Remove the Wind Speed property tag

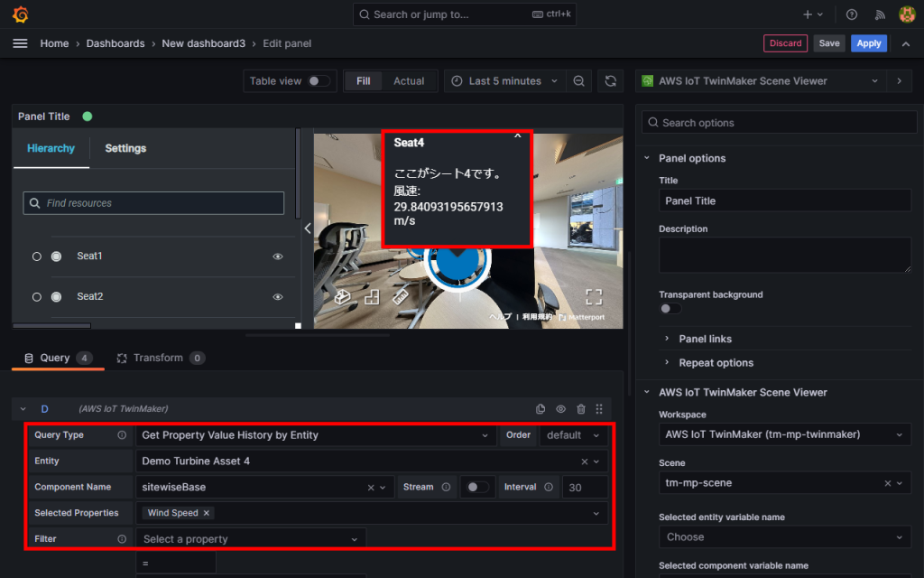click(x=207, y=513)
